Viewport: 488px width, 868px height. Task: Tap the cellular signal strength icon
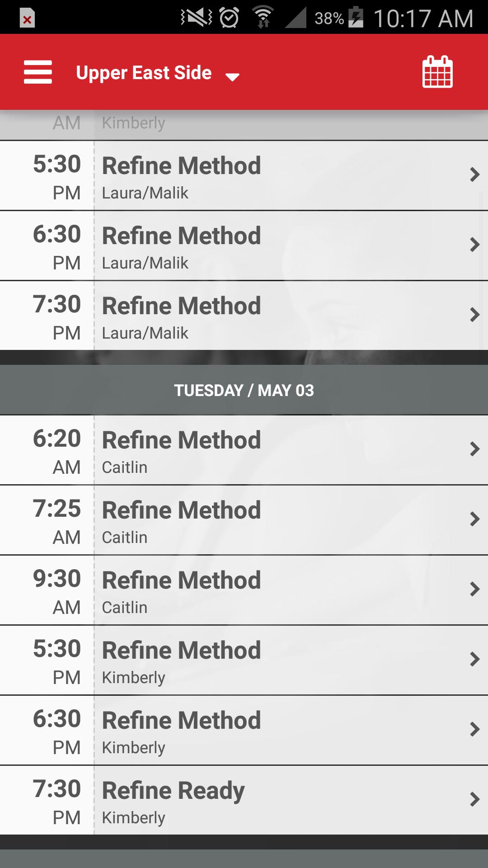click(296, 18)
